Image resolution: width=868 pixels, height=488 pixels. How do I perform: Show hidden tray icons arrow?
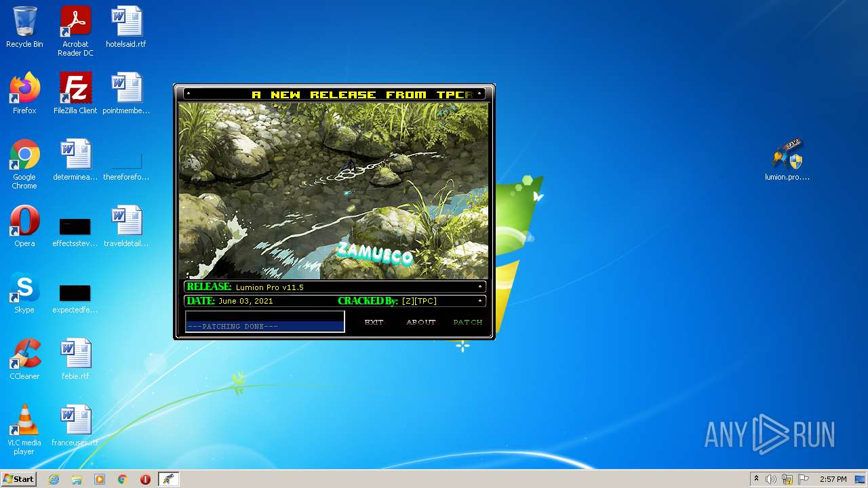[x=756, y=479]
